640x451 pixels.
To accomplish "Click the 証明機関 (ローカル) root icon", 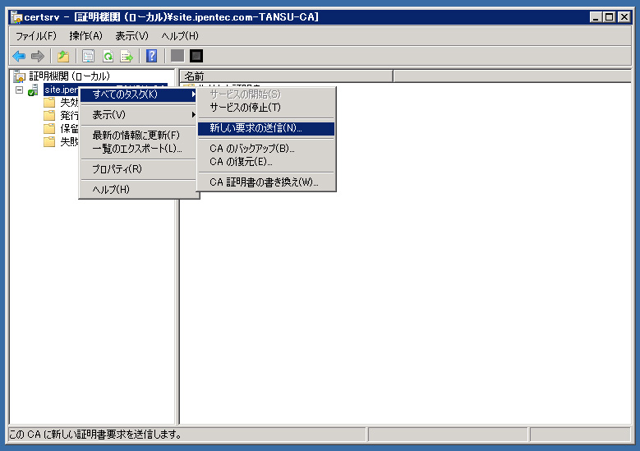I will click(x=19, y=76).
